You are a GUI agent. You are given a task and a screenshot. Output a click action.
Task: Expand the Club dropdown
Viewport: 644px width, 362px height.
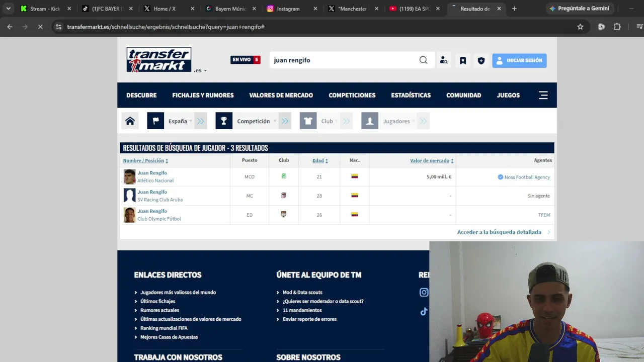(x=330, y=121)
